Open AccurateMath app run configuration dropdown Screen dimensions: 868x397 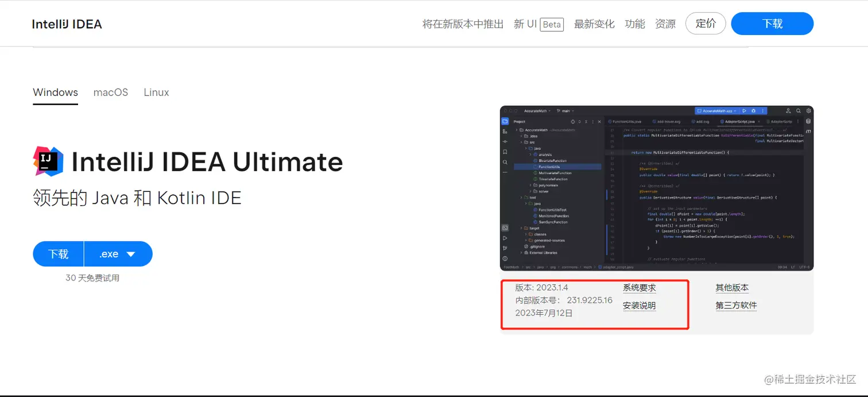tap(716, 111)
